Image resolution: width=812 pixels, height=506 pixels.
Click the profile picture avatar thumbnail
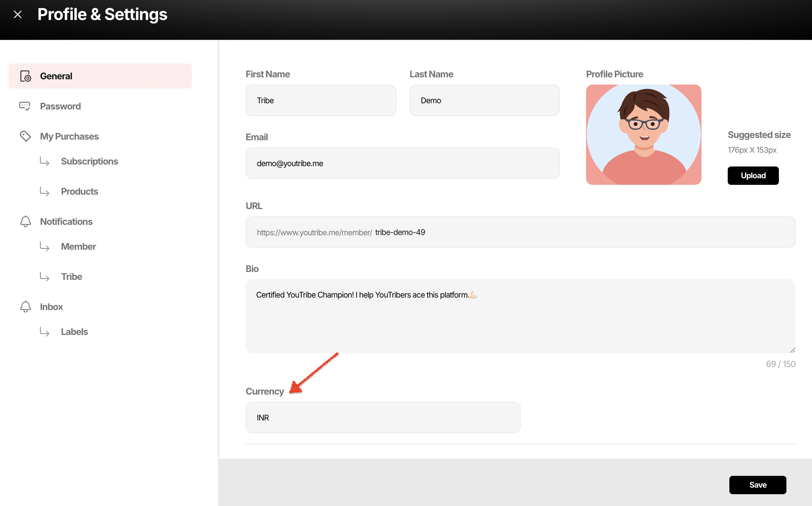coord(643,135)
